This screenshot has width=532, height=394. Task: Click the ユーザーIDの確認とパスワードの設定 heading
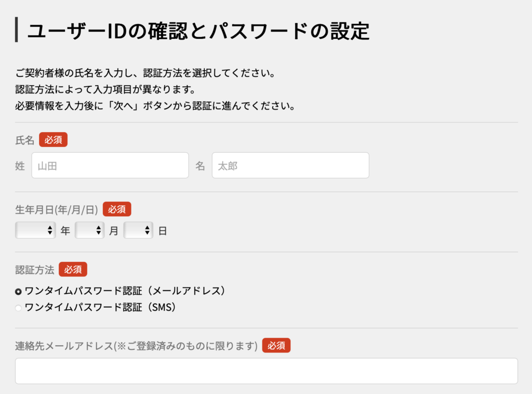click(198, 31)
